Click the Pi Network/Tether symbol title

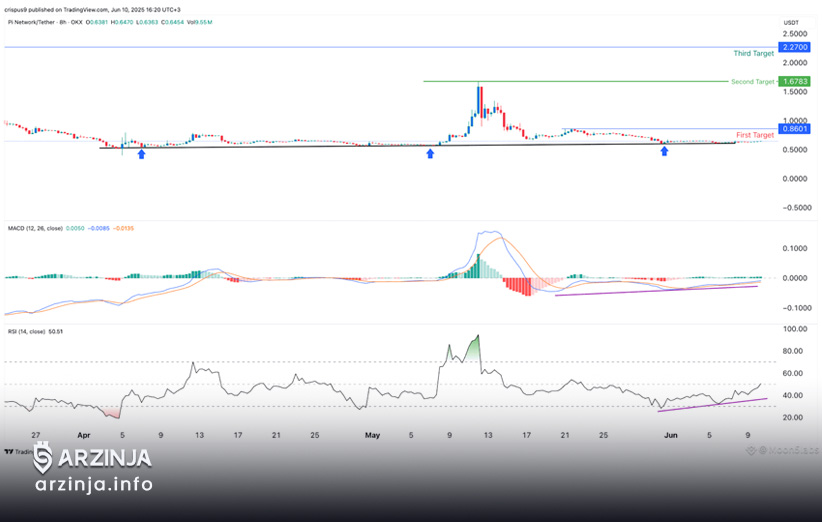31,23
